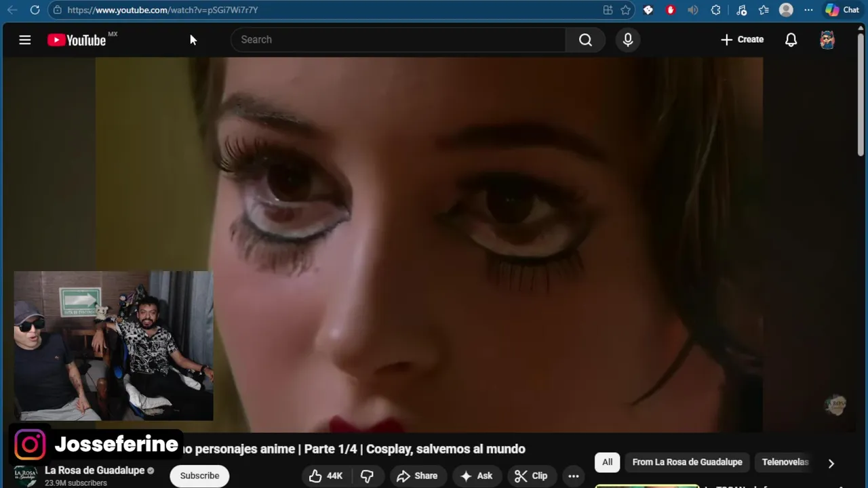The width and height of the screenshot is (868, 488).
Task: Open the YouTube account avatar menu
Action: [x=827, y=40]
